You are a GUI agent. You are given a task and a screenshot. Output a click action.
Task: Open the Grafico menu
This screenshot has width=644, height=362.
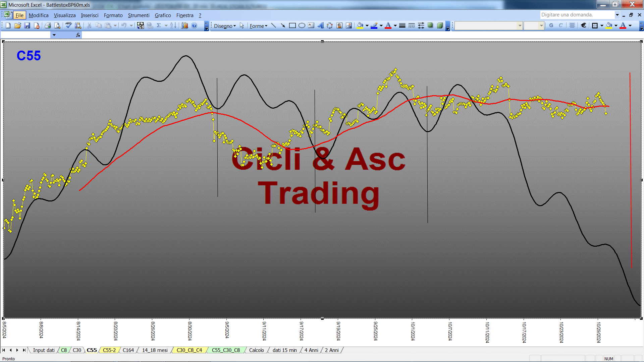coord(163,15)
